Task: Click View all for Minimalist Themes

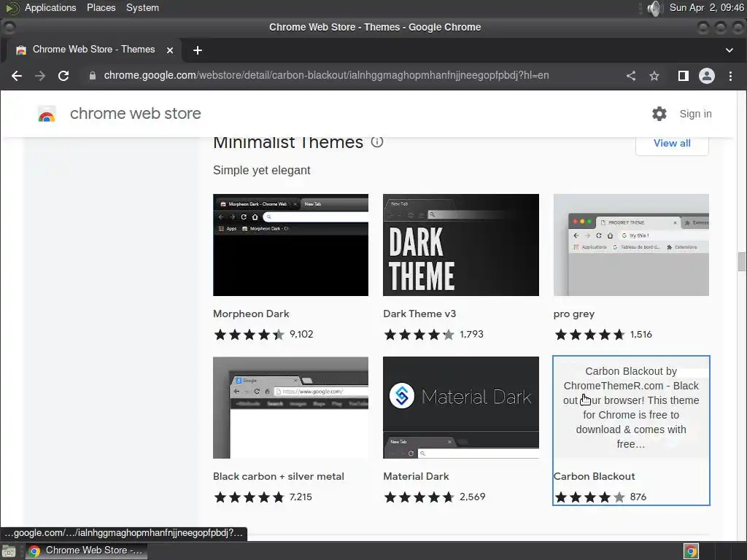Action: pyautogui.click(x=672, y=144)
